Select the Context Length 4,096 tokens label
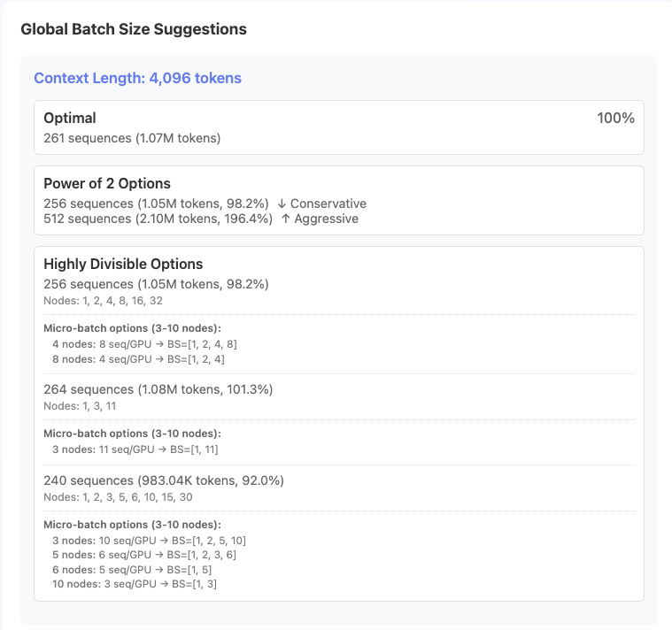The image size is (672, 630). [137, 78]
